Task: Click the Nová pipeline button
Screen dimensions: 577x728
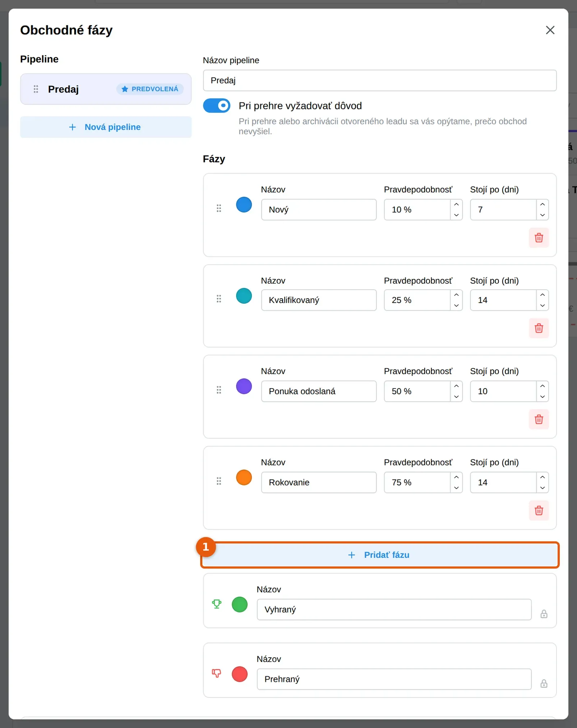Action: pyautogui.click(x=106, y=127)
